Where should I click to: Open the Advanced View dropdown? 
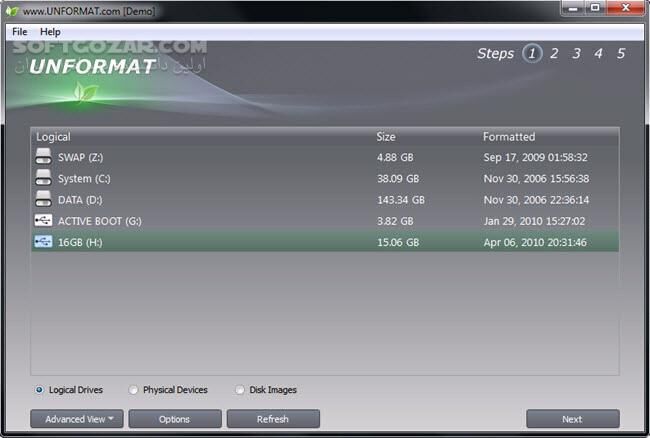click(77, 419)
